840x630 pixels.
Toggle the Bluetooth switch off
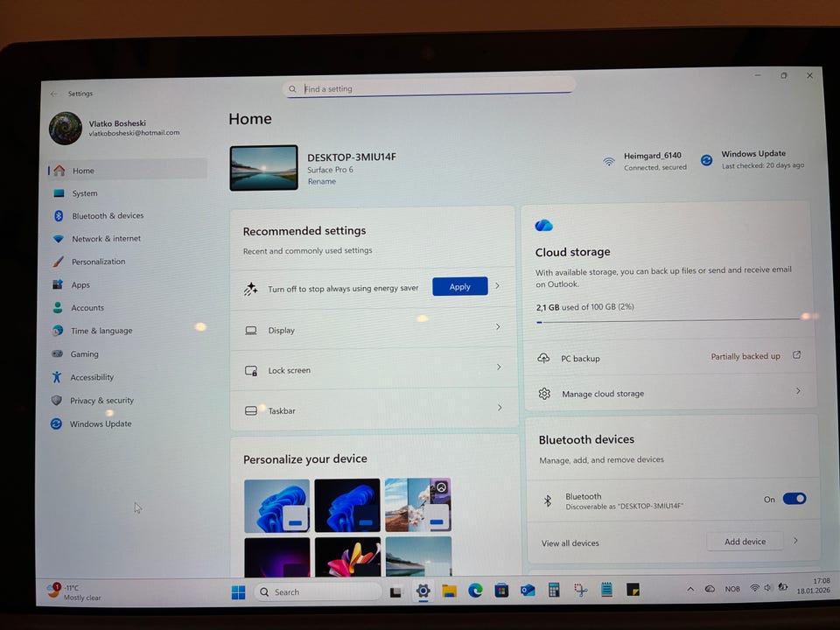tap(794, 499)
